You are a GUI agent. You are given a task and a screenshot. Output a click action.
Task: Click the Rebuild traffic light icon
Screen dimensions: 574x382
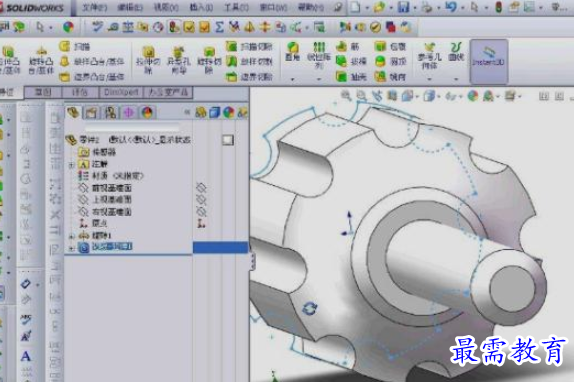[x=499, y=7]
